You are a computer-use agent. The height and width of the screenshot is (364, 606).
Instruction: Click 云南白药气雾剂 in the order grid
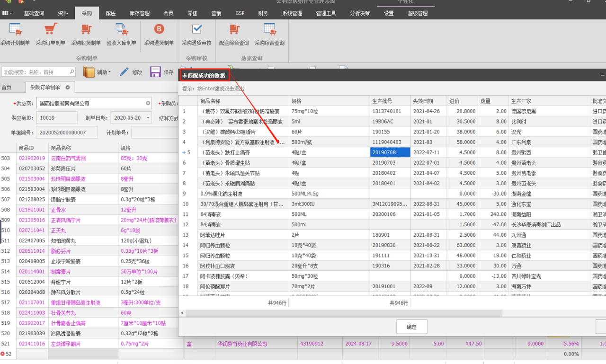click(x=68, y=158)
